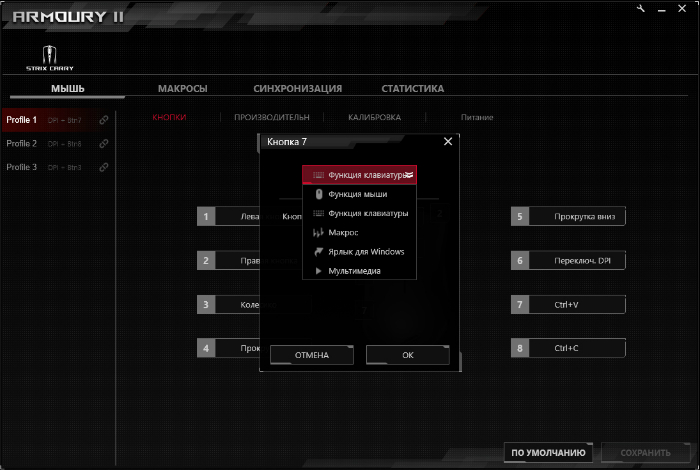Click link icon for Profile 3
This screenshot has height=470, width=700.
point(104,167)
